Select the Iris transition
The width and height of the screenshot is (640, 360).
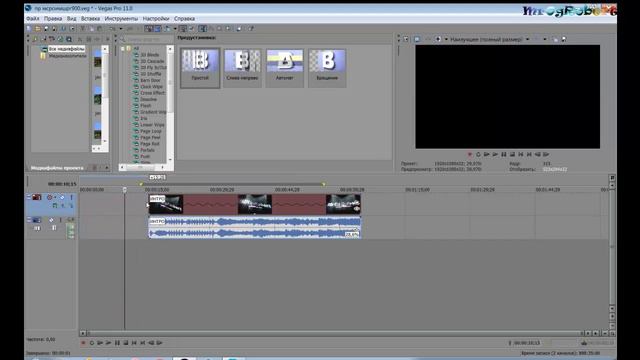[x=144, y=118]
